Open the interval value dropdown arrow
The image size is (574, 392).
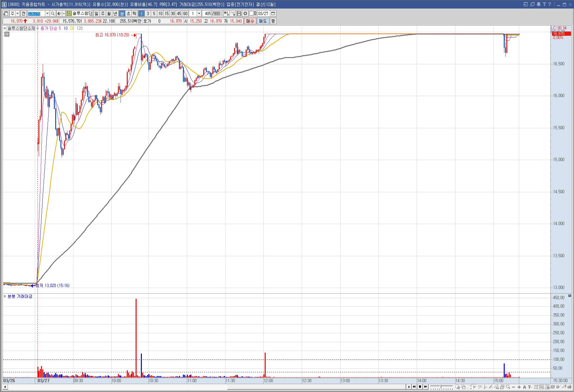pyautogui.click(x=199, y=13)
